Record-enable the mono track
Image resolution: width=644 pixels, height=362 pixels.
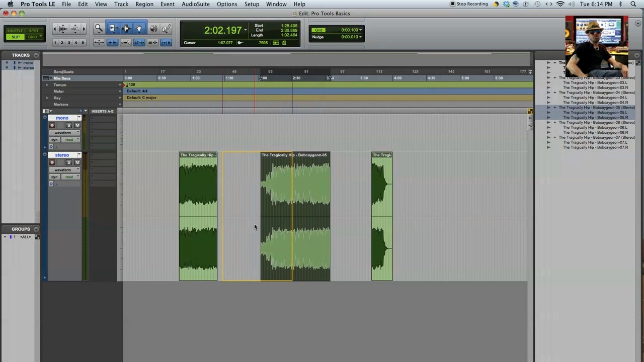click(x=52, y=125)
